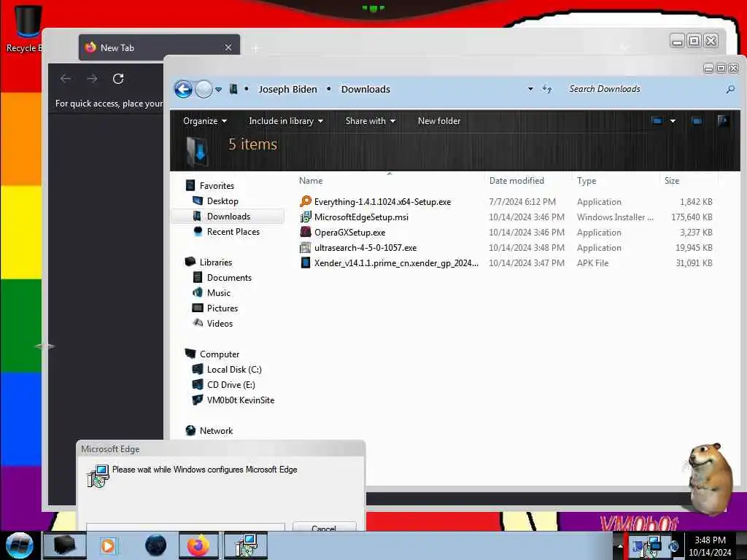Close the Firefox New Tab tab
The width and height of the screenshot is (747, 560).
[x=228, y=47]
